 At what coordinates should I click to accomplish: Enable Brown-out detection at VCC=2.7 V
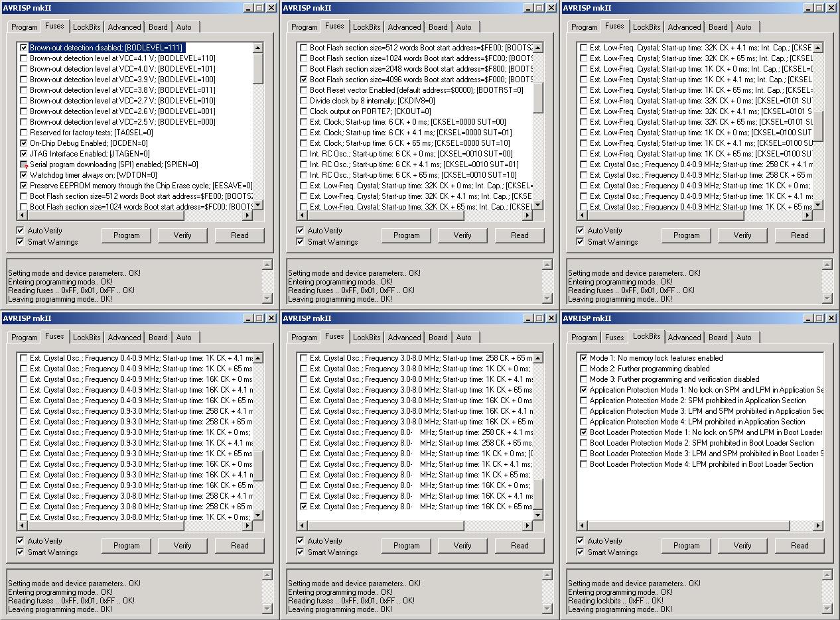coord(24,101)
